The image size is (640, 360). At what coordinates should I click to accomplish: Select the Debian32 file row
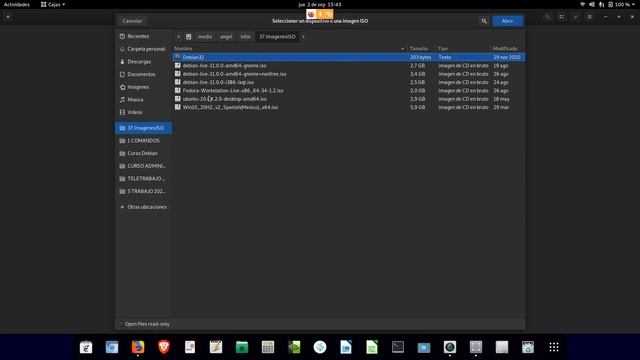pos(349,57)
